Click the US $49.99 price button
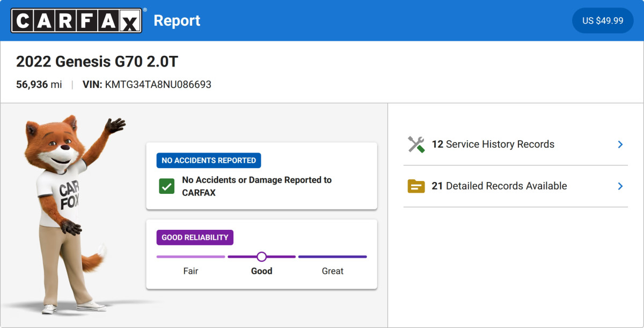The height and width of the screenshot is (328, 644). point(603,20)
